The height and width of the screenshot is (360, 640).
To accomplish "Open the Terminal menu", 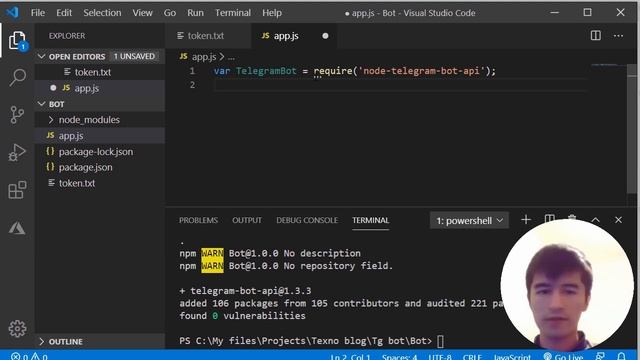I will [x=233, y=13].
